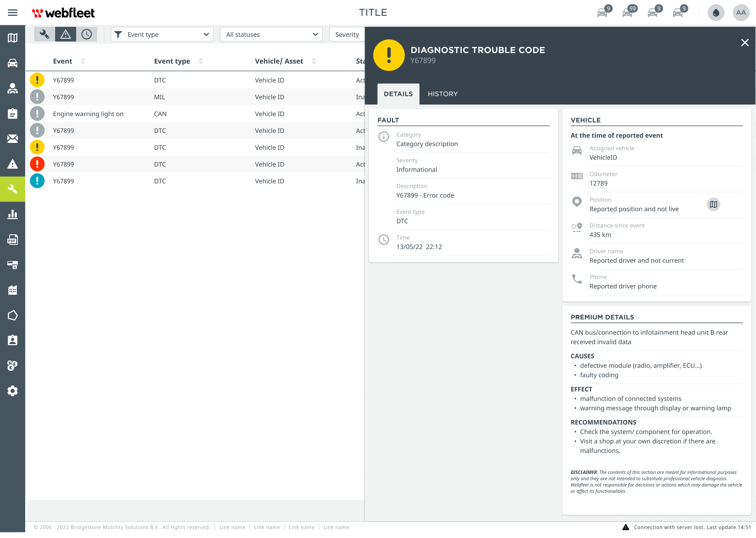Click the hamburger menu icon
The width and height of the screenshot is (756, 538).
13,13
